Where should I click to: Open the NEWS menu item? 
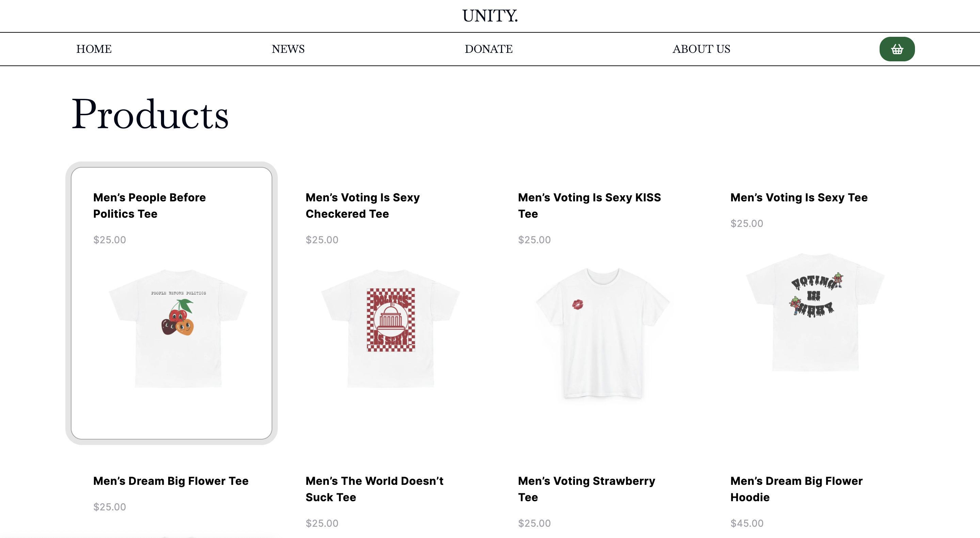point(288,49)
